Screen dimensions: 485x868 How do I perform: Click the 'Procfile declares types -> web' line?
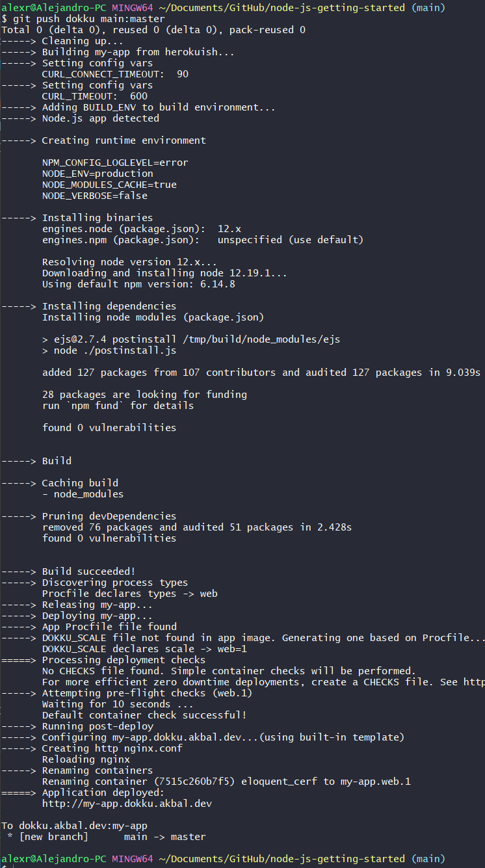pos(129,594)
